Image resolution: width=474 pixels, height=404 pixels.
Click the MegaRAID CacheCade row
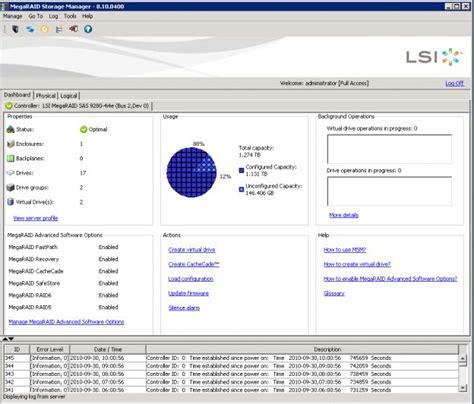click(63, 271)
